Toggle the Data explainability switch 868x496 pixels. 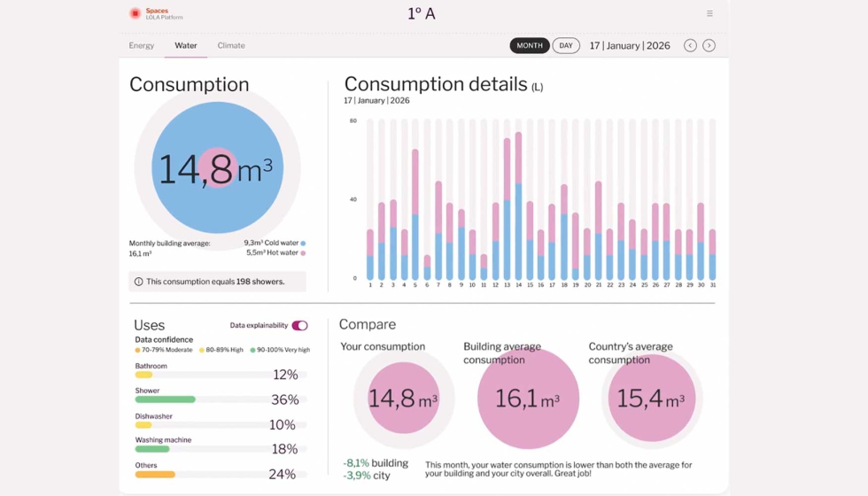coord(300,326)
